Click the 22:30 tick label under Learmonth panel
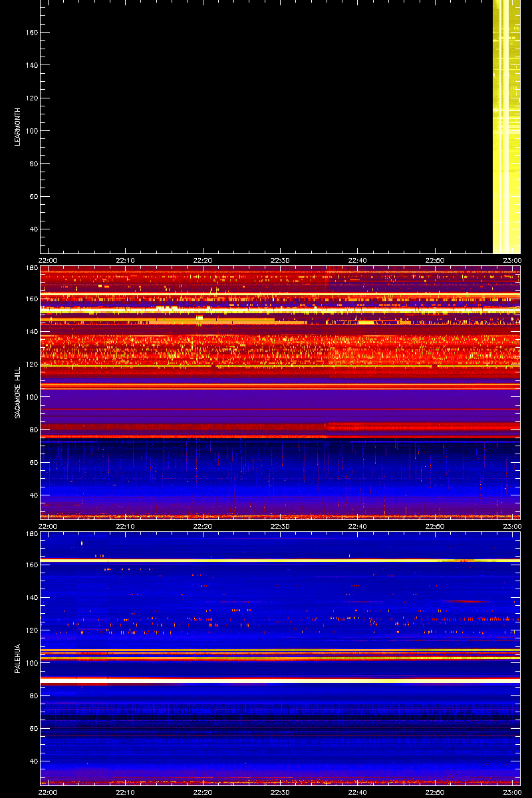Screen dimensions: 532x798 (x=280, y=260)
